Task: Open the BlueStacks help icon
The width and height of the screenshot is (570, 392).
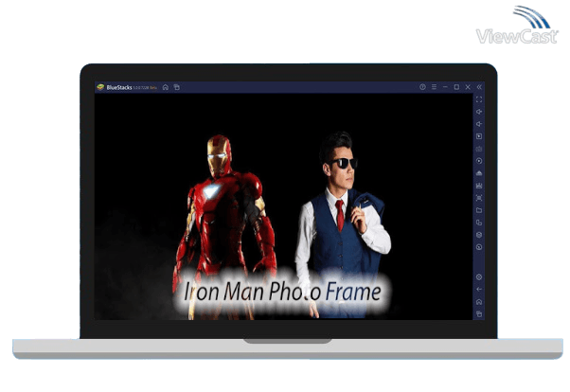Action: click(422, 87)
